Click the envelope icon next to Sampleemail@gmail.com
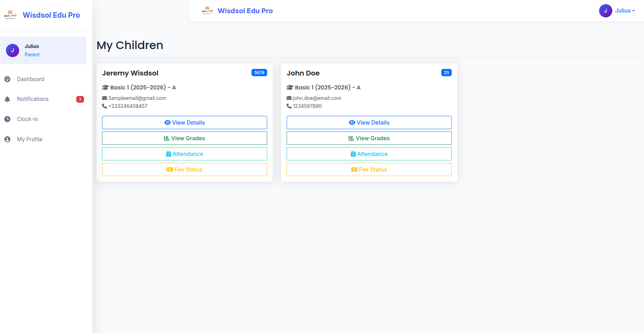This screenshot has width=644, height=333. pos(104,98)
